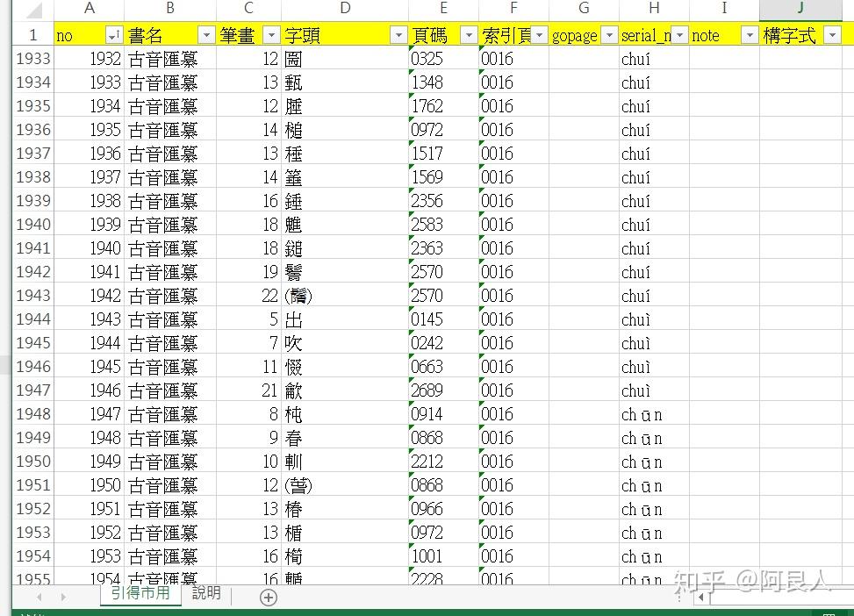The height and width of the screenshot is (616, 854).
Task: Click 古音匯纂 cell in row 1950
Action: click(x=170, y=461)
